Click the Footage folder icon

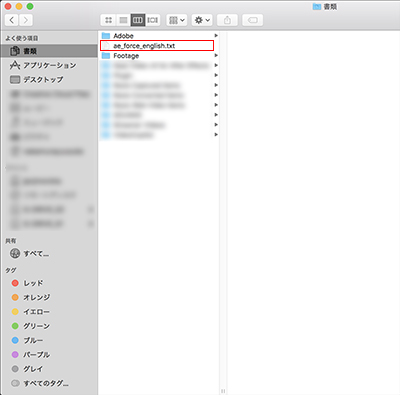click(x=106, y=56)
